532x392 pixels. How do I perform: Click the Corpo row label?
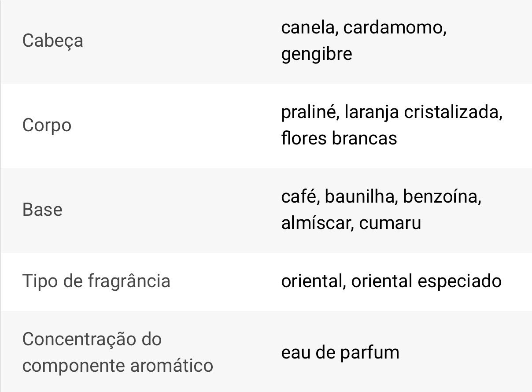click(47, 126)
